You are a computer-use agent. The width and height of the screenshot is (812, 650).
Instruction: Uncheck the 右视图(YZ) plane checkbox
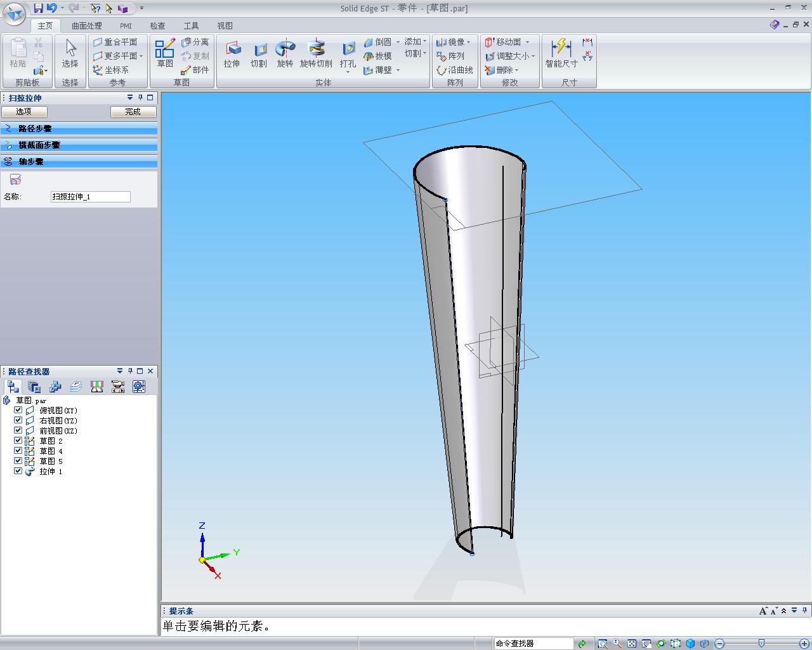(18, 420)
